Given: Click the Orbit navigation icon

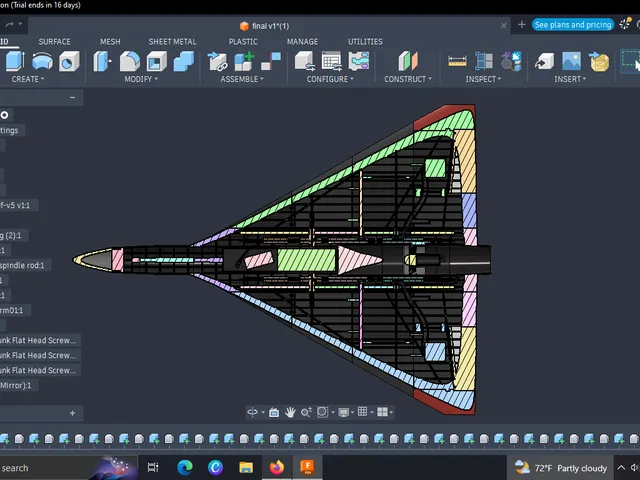Looking at the screenshot, I should click(x=252, y=412).
